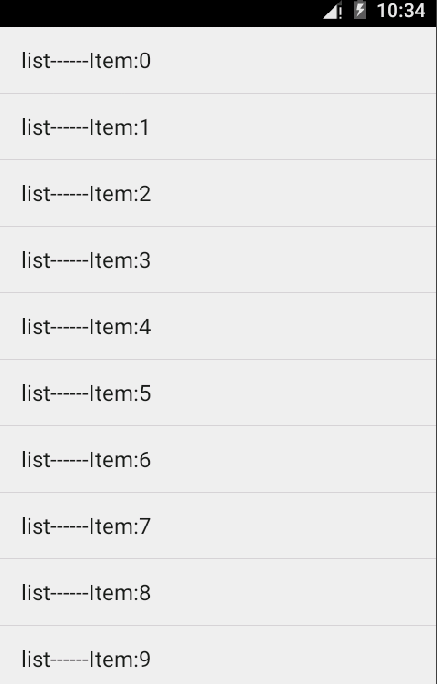
Task: Tap list------Item:3
Action: pyautogui.click(x=218, y=260)
